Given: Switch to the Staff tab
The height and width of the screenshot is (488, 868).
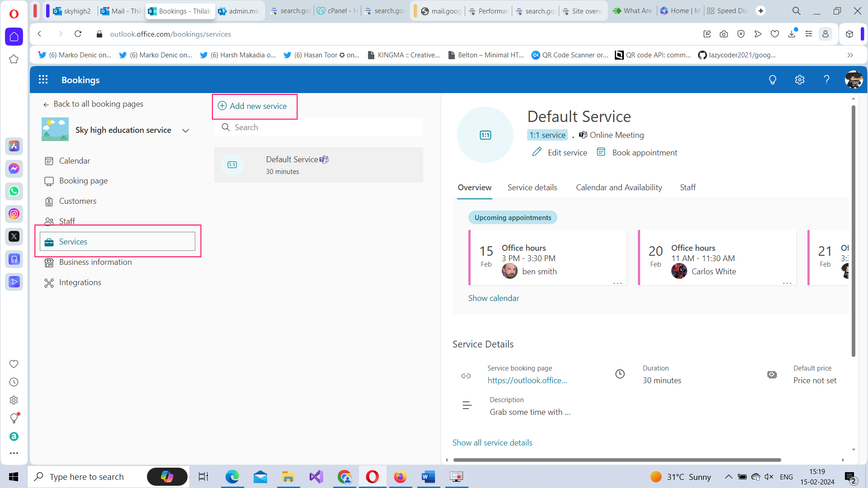Looking at the screenshot, I should (688, 187).
